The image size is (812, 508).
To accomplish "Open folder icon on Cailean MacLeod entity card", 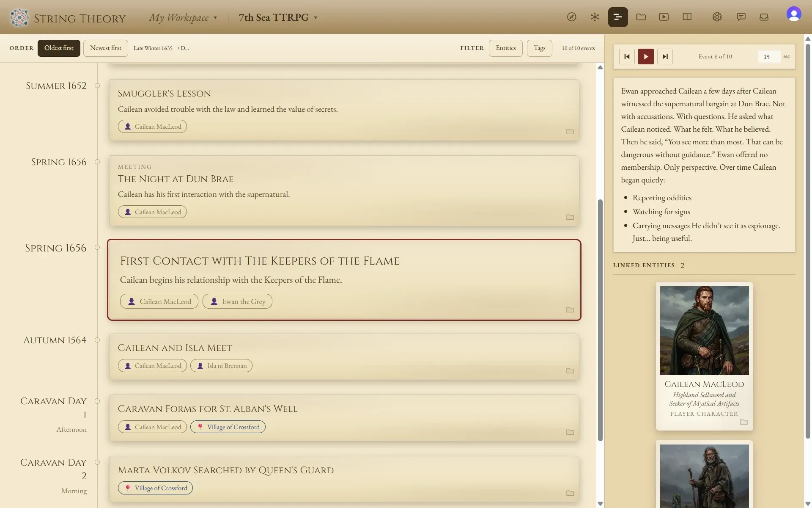I will 743,422.
